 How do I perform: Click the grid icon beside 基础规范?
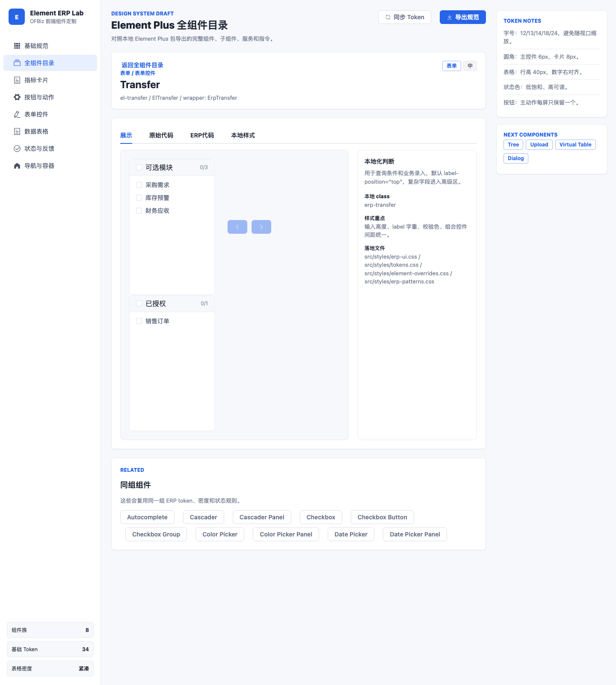(x=17, y=46)
